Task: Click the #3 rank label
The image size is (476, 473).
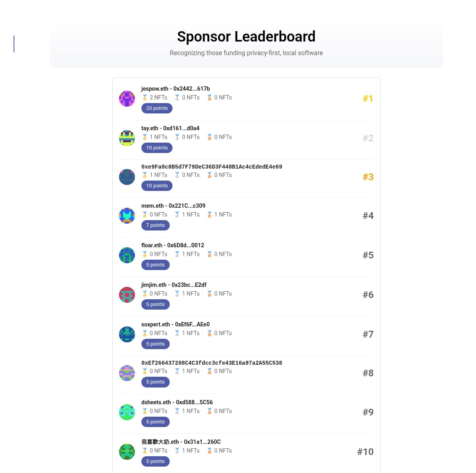Action: pos(368,177)
